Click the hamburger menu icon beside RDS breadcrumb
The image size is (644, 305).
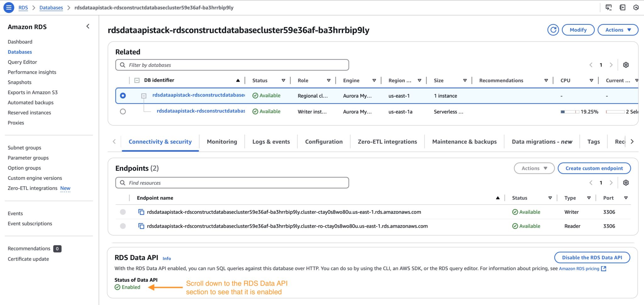[8, 7]
